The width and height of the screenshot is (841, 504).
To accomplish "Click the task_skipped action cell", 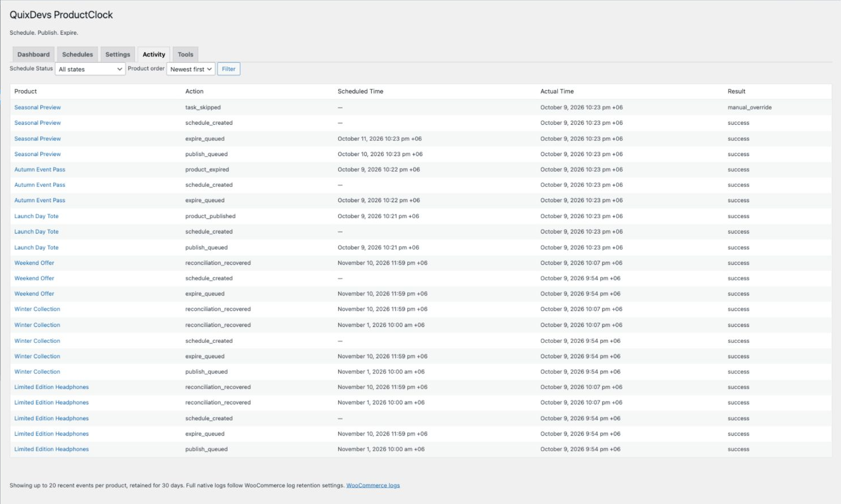I will click(203, 107).
